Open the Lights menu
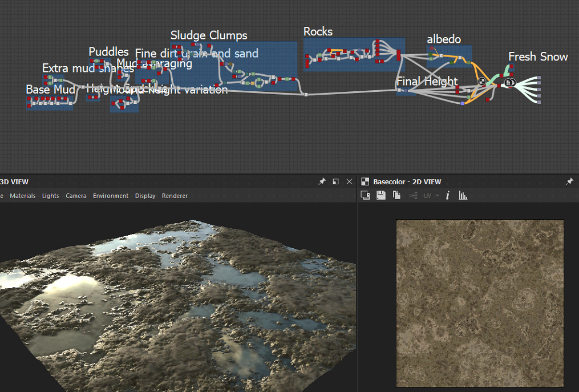Screen dimensions: 579x392 pyautogui.click(x=50, y=196)
